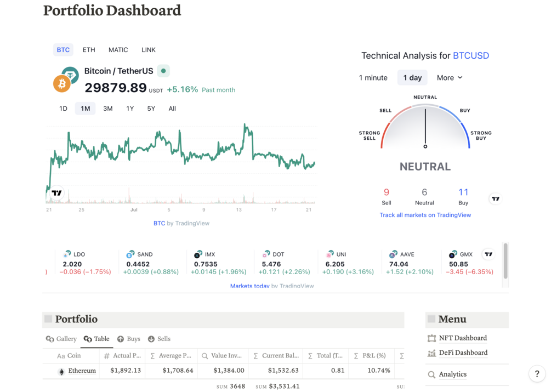Click the IMX coin icon

198,254
